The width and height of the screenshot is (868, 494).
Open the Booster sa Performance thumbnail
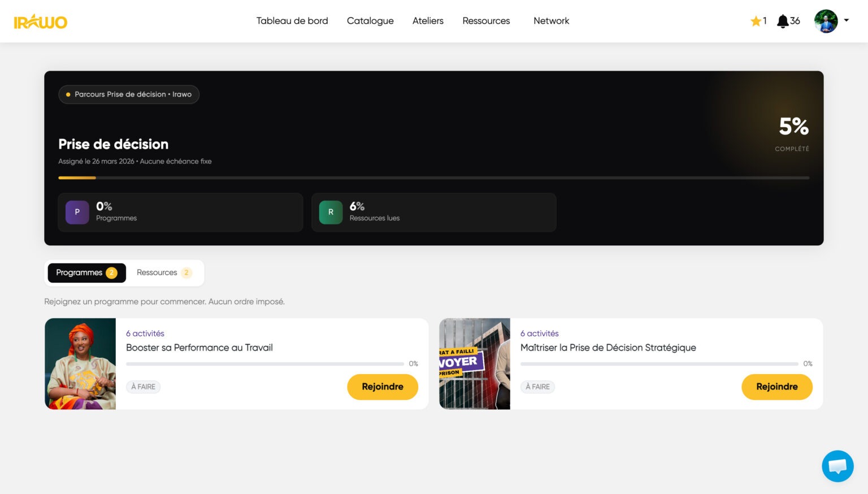[x=80, y=364]
